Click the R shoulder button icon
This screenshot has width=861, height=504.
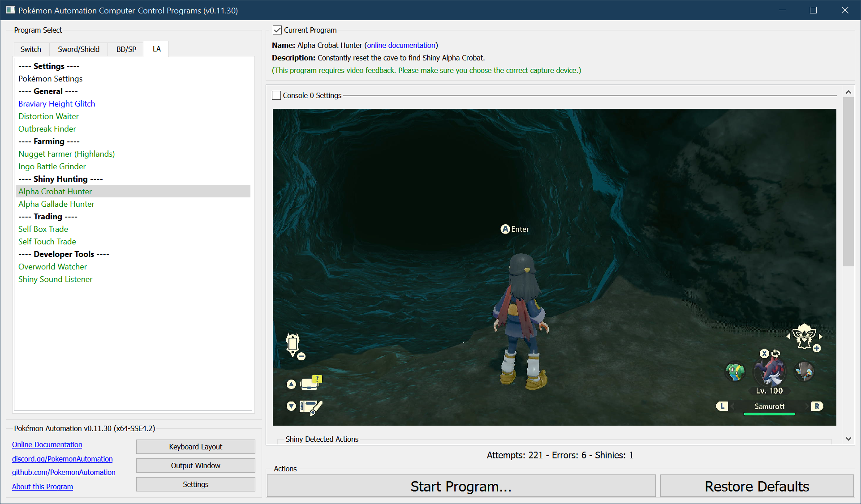(817, 406)
